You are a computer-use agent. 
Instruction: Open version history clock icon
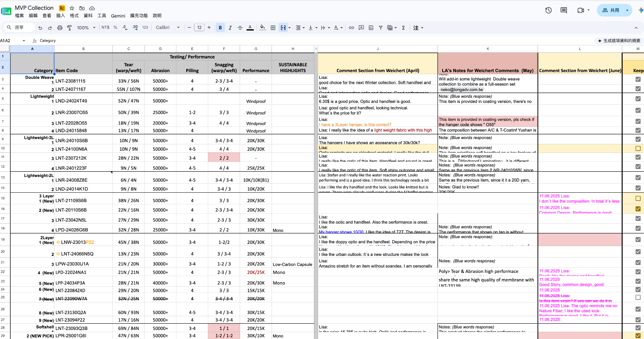pos(548,10)
